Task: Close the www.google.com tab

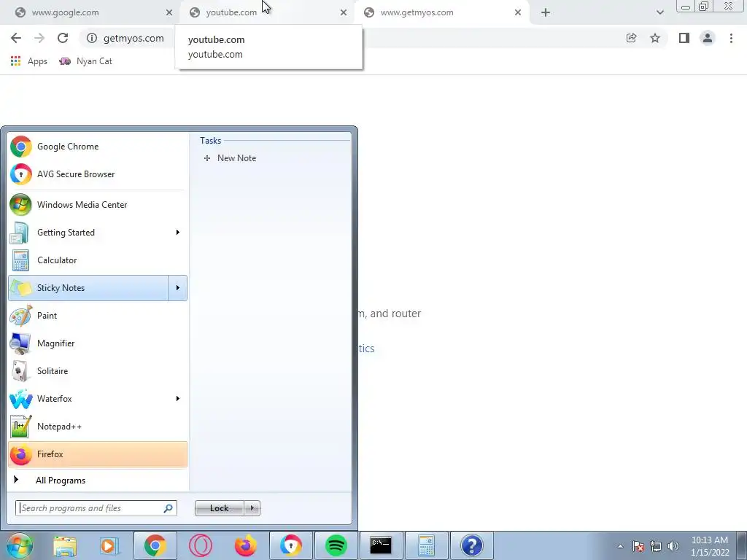Action: pyautogui.click(x=169, y=12)
